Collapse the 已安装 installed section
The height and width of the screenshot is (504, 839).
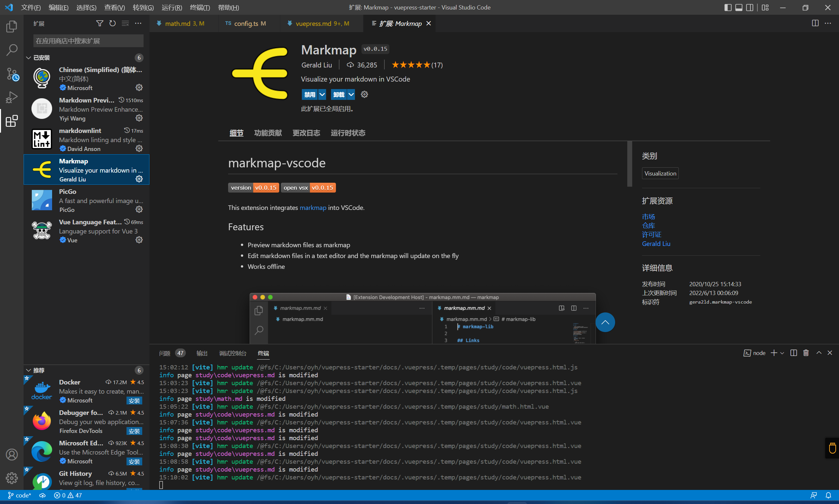tap(29, 58)
